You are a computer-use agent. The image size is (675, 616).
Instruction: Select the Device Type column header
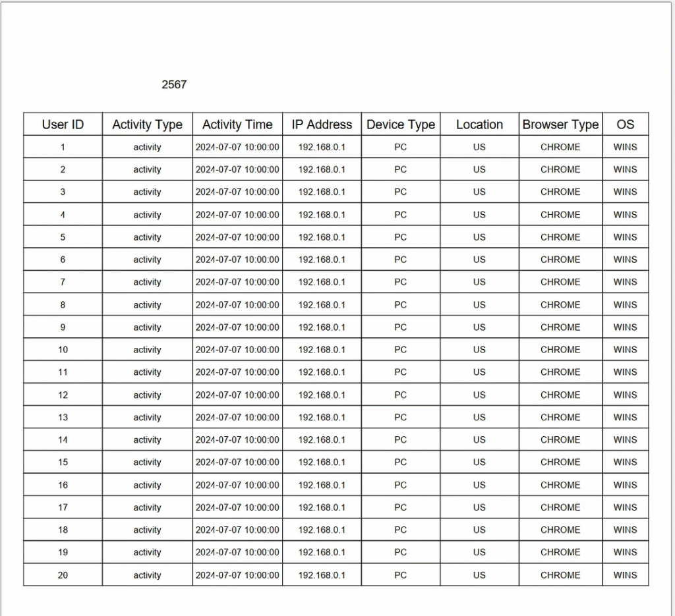point(401,125)
